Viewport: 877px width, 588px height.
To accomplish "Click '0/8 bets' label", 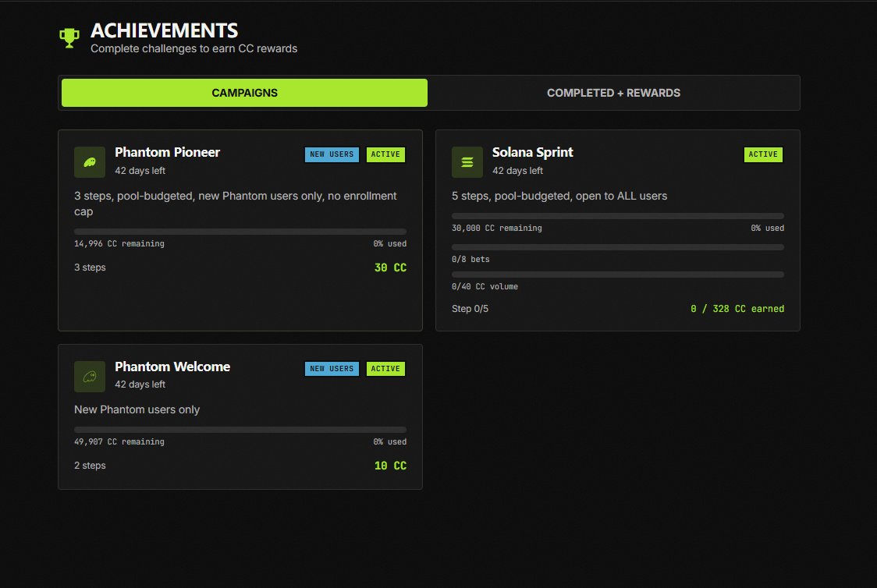I will 470,260.
